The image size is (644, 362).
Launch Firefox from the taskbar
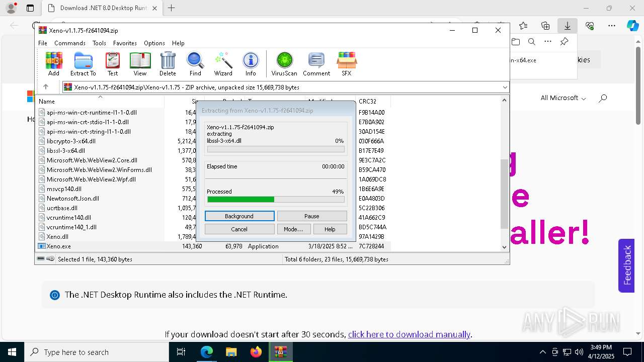pos(256,352)
